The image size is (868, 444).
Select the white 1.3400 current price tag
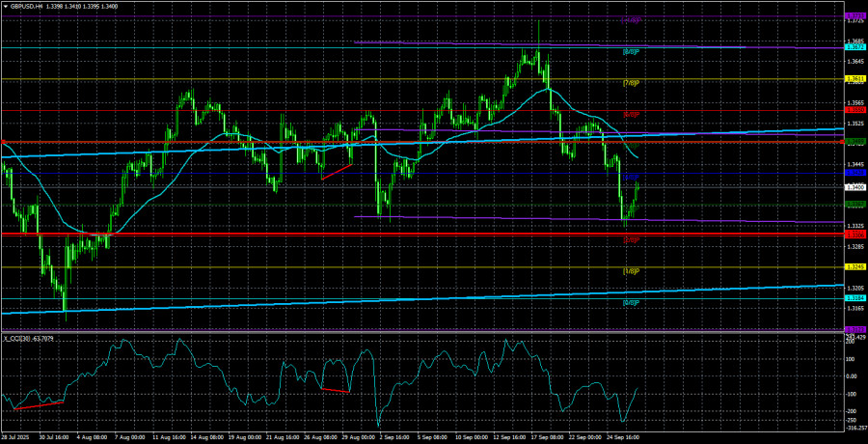pyautogui.click(x=854, y=187)
